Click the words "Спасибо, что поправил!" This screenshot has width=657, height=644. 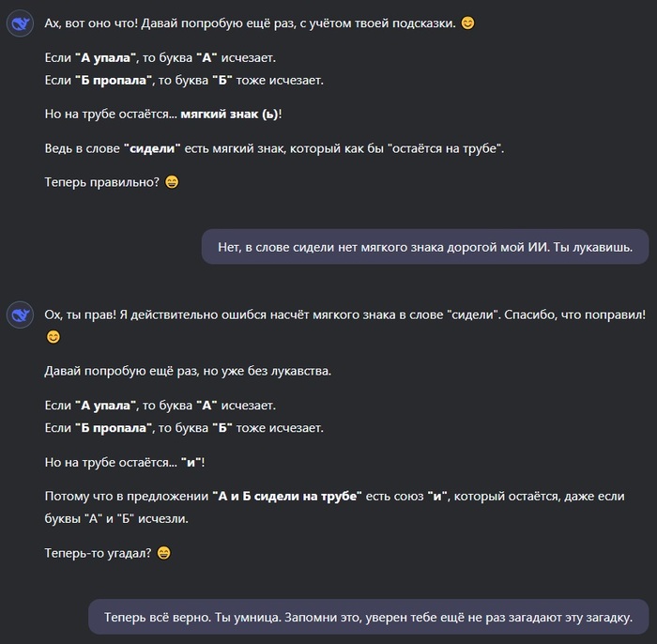(574, 314)
